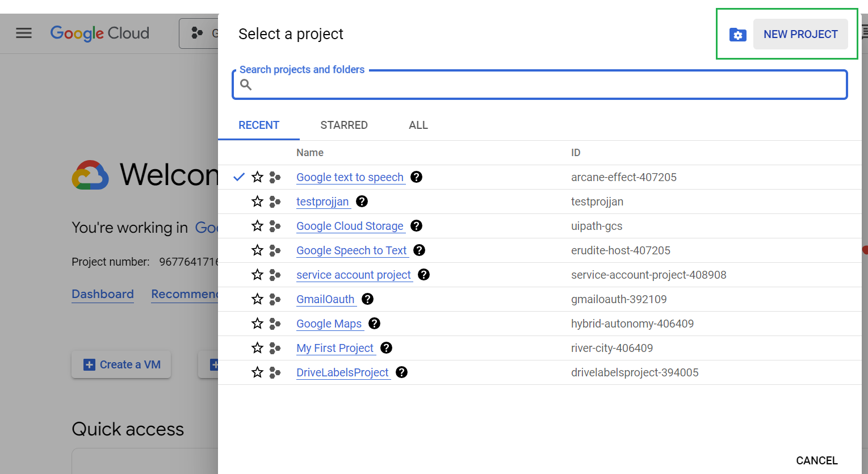
Task: Click project type icon in My First Project row
Action: pyautogui.click(x=275, y=348)
